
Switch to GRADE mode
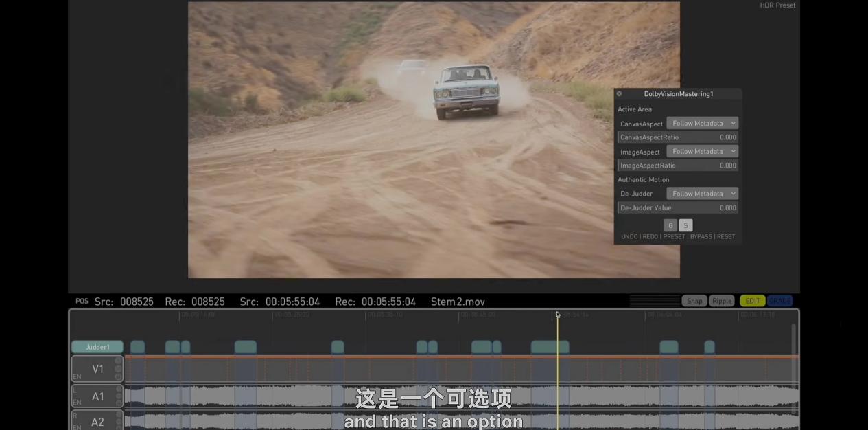pos(779,301)
